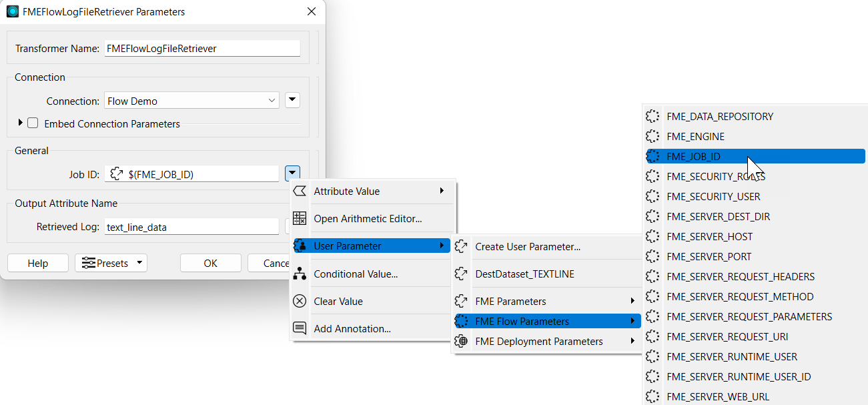Click the puzzle icon beside FME_DATA_REPOSITORY

pyautogui.click(x=652, y=116)
